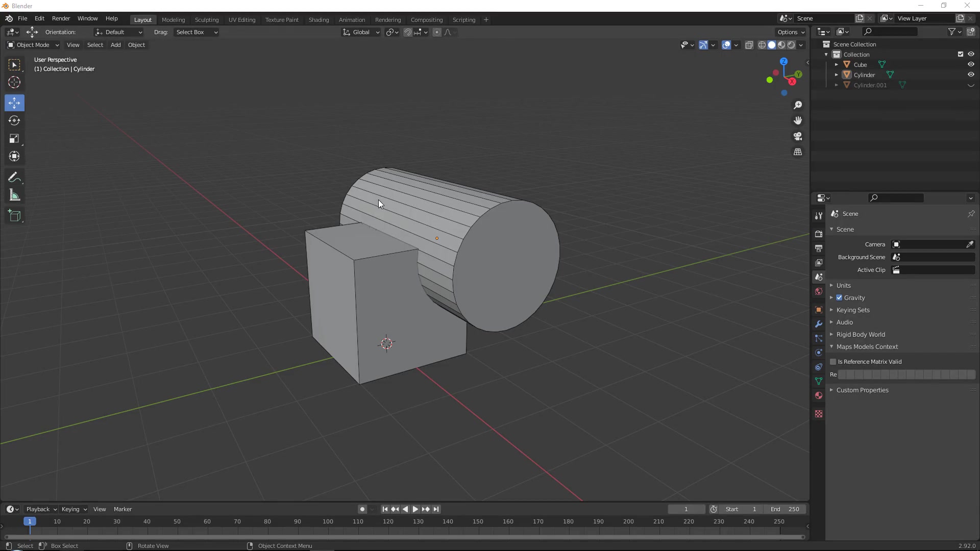Open the Object Mode dropdown
This screenshot has width=980, height=551.
(33, 45)
